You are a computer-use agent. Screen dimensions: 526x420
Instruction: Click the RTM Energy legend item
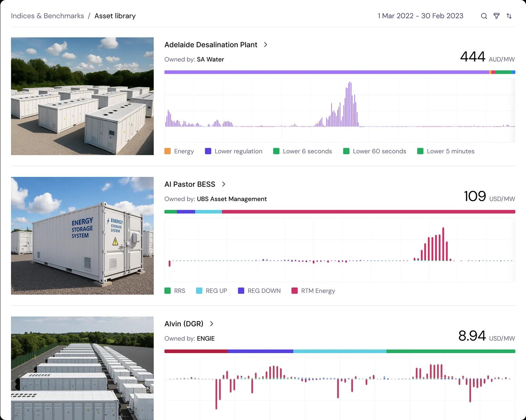[x=313, y=291]
